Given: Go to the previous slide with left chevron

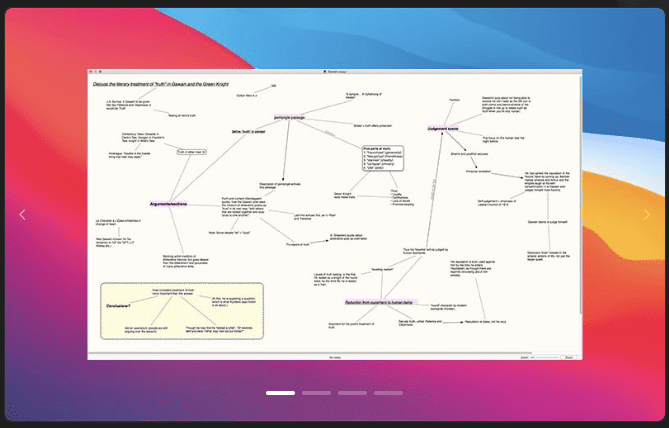Looking at the screenshot, I should pos(22,215).
